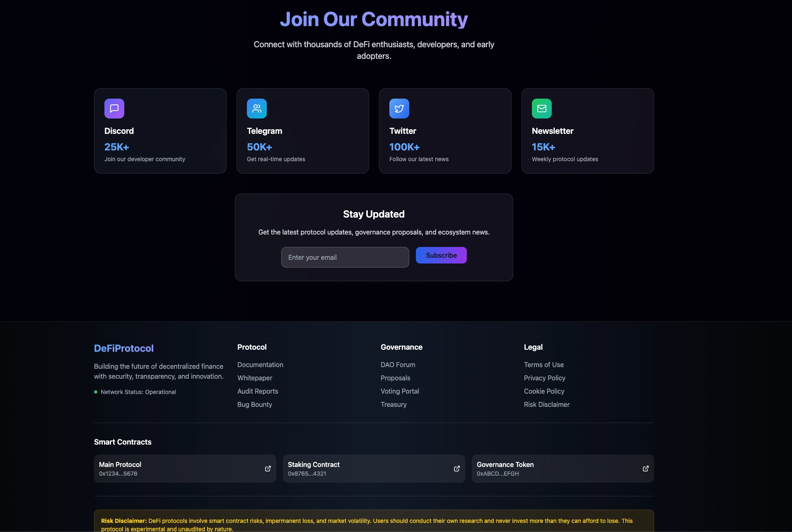Select the Discord community card title
Viewport: 792px width, 532px height.
click(119, 131)
